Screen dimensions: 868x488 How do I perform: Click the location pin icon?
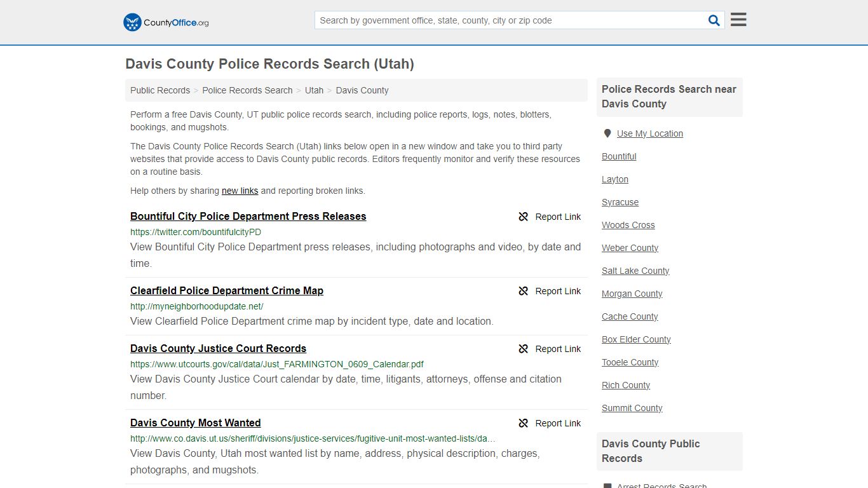tap(607, 133)
